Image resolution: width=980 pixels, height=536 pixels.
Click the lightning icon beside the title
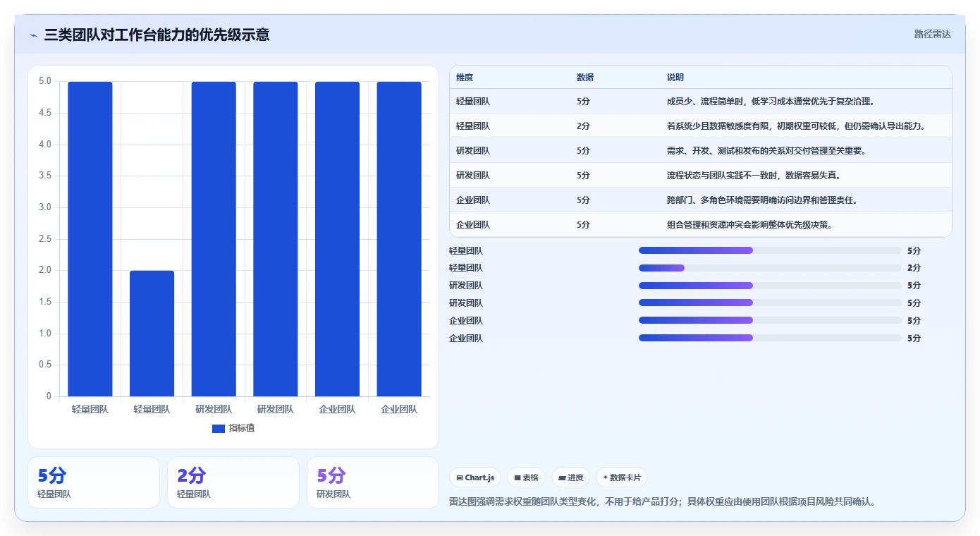pos(33,35)
